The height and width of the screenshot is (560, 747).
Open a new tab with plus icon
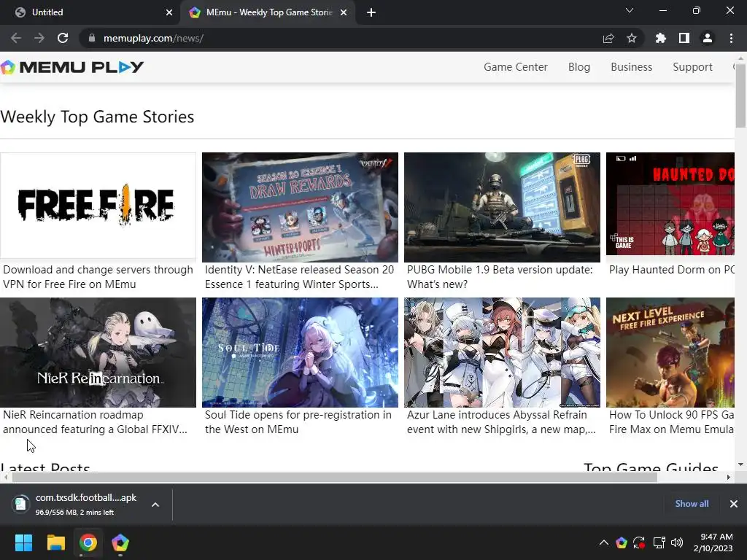click(x=371, y=12)
